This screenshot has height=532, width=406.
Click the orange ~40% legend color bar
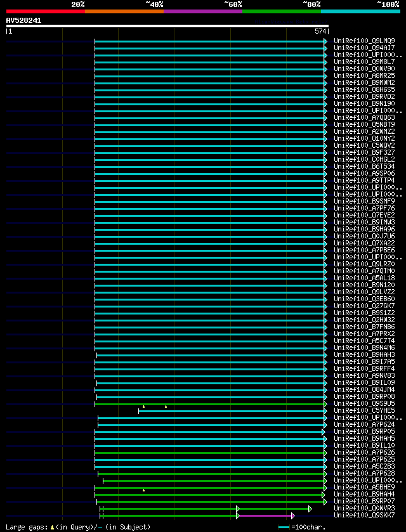(x=124, y=11)
